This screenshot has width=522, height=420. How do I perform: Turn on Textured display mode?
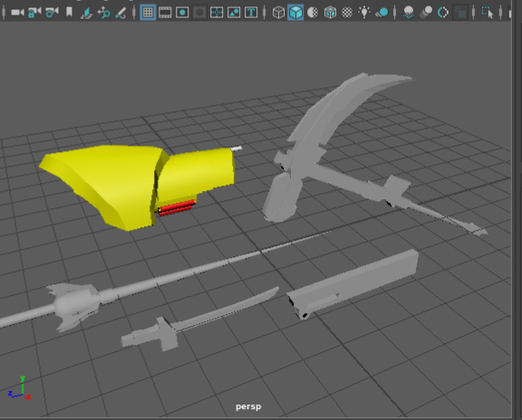(347, 13)
